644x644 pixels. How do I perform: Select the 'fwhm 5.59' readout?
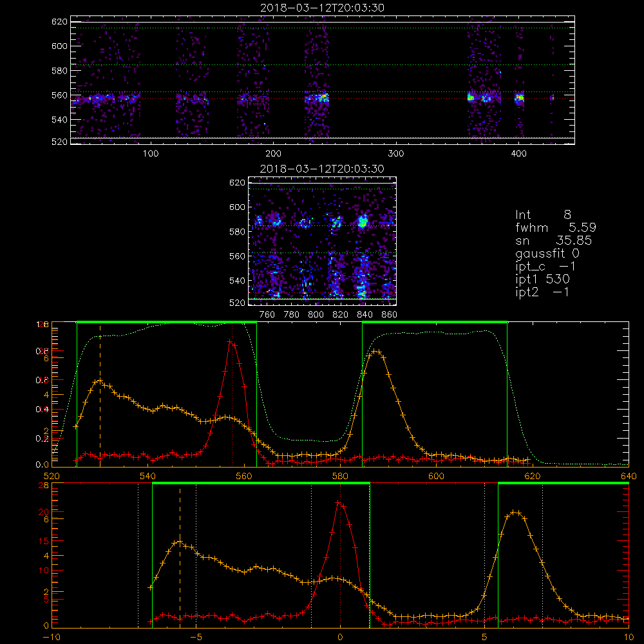pos(556,227)
